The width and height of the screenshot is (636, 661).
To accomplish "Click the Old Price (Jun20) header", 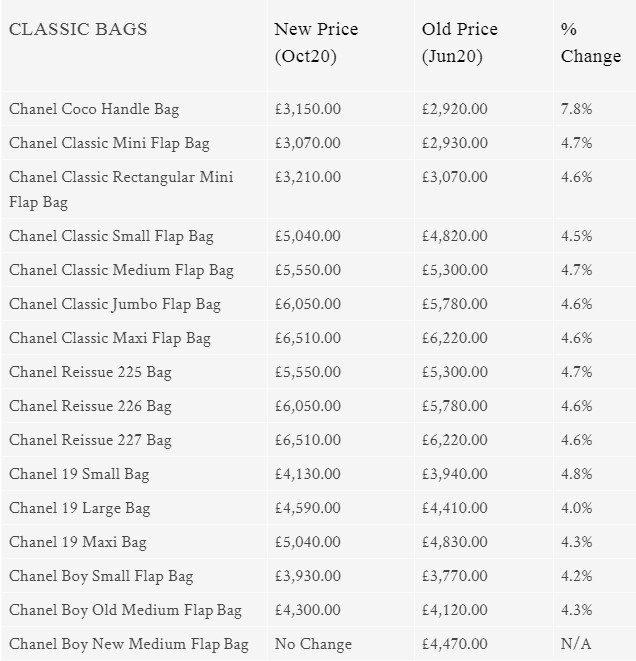I will (457, 43).
